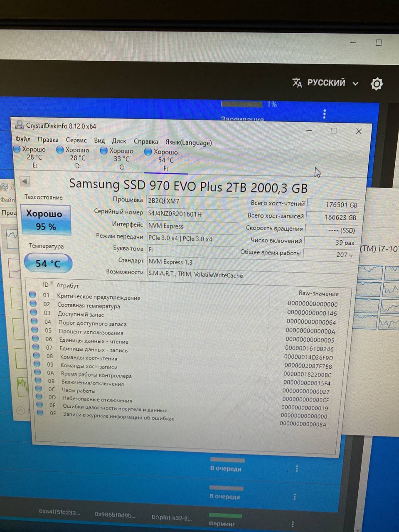Image resolution: width=399 pixels, height=532 pixels.
Task: Open the Файл menu in CrystalDiskInfo
Action: (23, 139)
